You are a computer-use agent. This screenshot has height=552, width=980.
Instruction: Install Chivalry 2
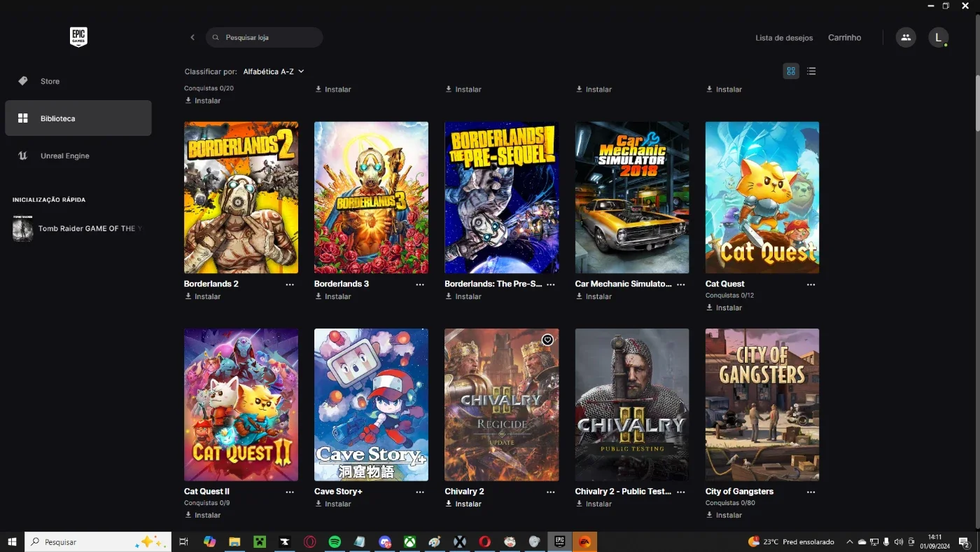click(x=463, y=504)
